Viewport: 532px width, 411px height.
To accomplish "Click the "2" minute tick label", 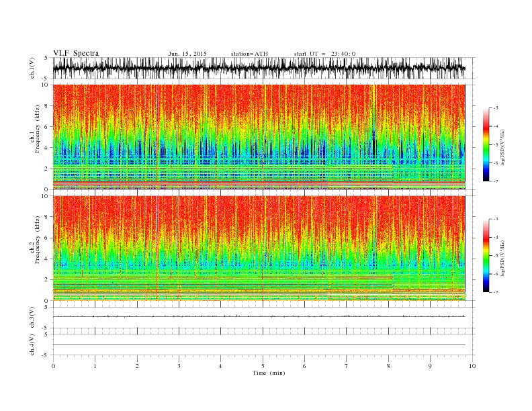I will pos(137,366).
